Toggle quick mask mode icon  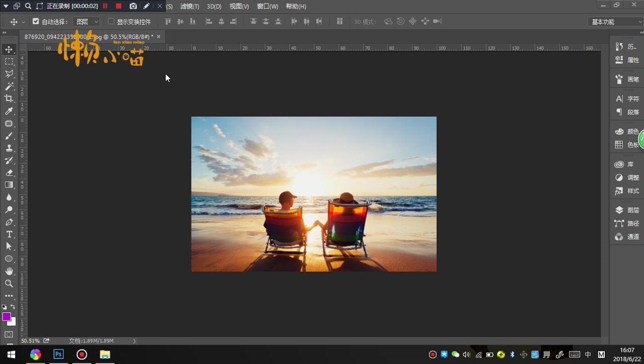pos(9,334)
